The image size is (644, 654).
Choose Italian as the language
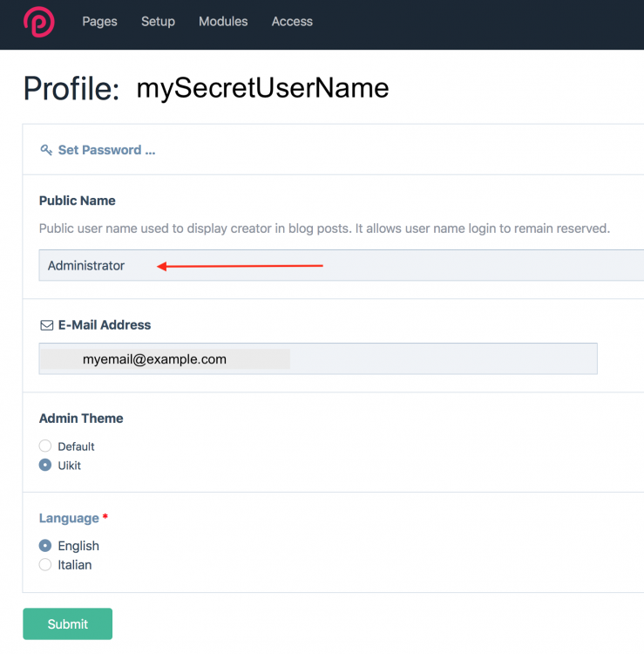[x=45, y=565]
